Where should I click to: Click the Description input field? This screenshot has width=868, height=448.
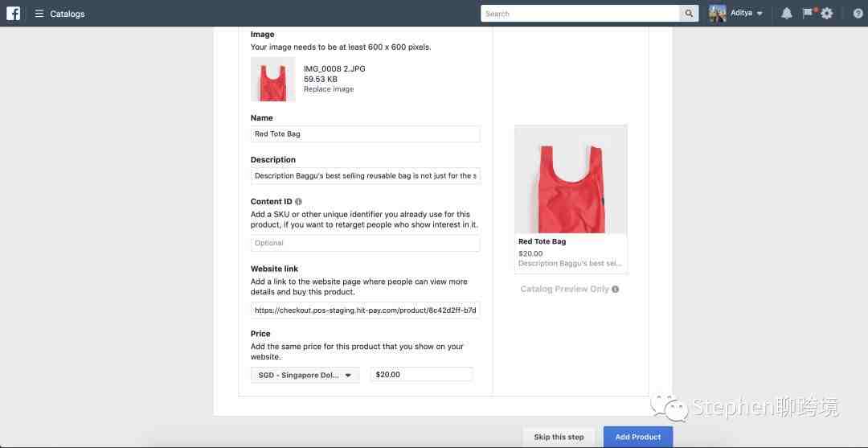(366, 175)
